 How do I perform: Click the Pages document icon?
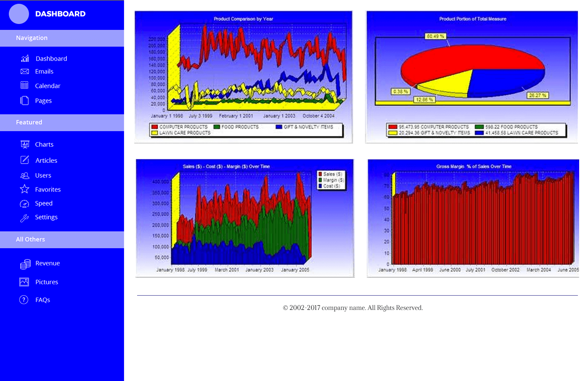25,101
